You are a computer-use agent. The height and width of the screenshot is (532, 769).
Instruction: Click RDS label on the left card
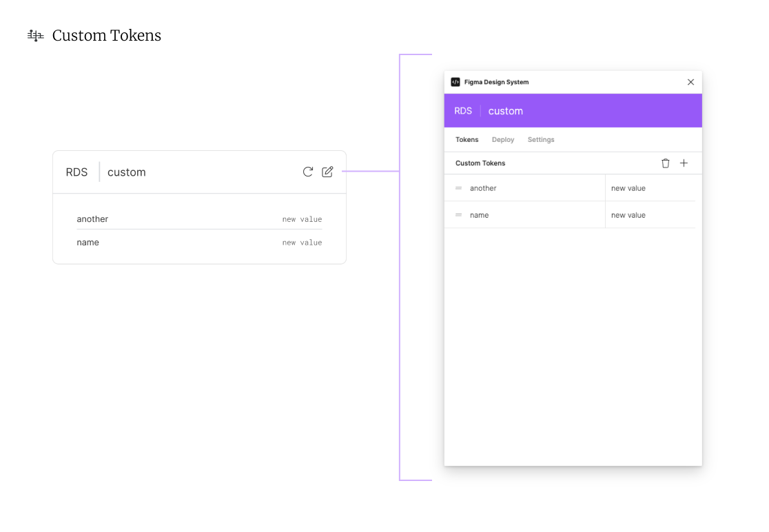[x=76, y=172]
